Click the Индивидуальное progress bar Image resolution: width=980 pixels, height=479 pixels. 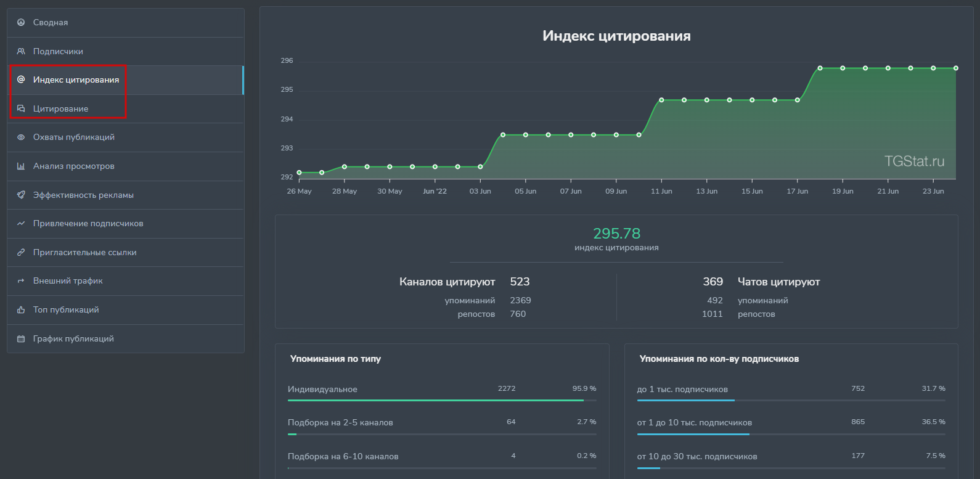[x=442, y=401]
